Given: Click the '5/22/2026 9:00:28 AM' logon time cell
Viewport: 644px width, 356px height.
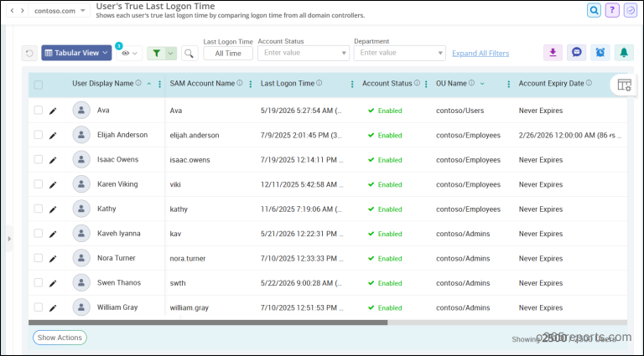Looking at the screenshot, I should (x=301, y=283).
